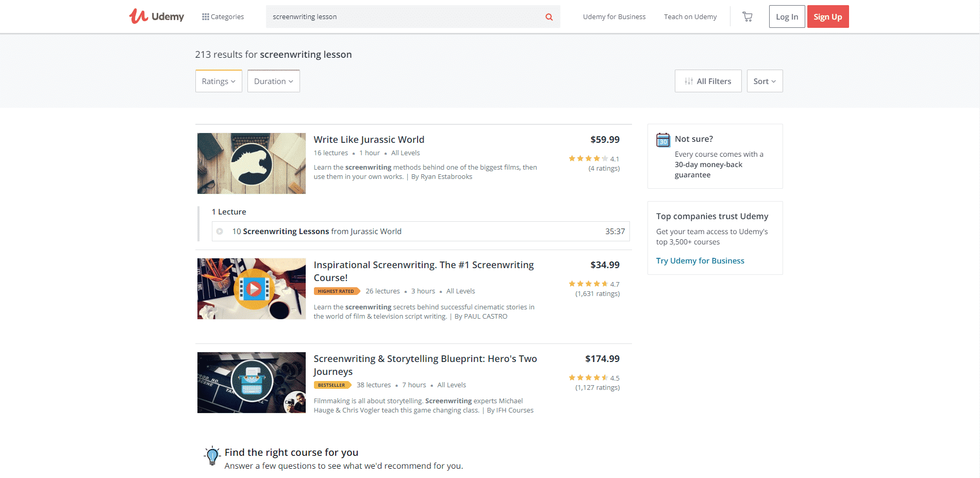Open the shopping cart icon

[747, 17]
